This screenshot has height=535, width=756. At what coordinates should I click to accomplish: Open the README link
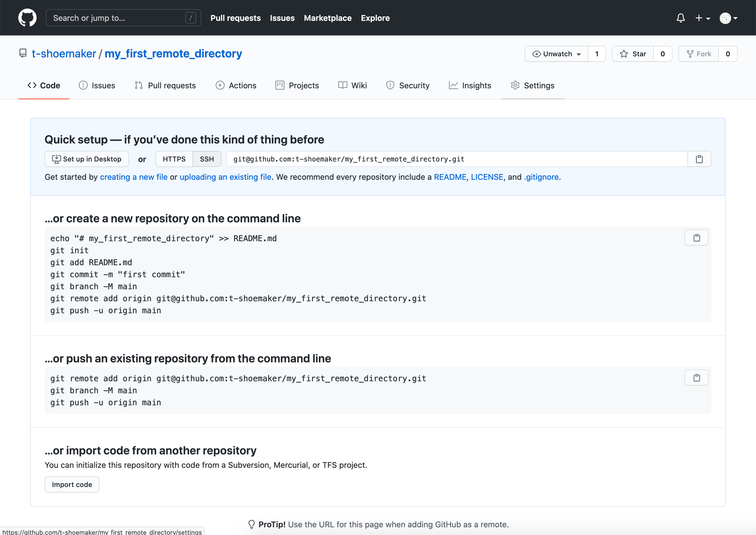pyautogui.click(x=450, y=177)
